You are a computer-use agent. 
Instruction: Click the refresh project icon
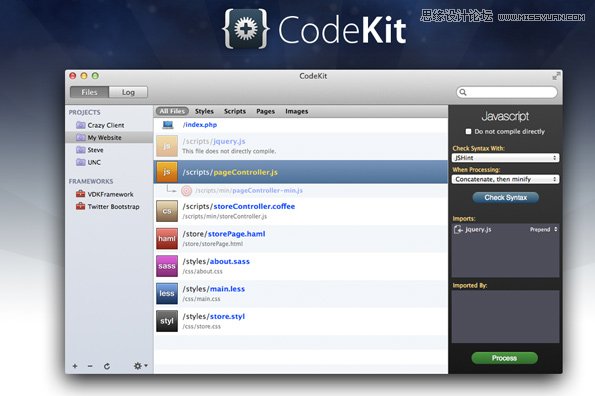click(107, 366)
